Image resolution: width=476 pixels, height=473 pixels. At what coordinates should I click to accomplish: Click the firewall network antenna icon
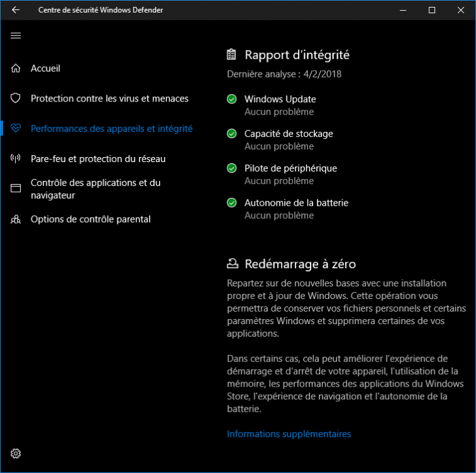[x=16, y=158]
